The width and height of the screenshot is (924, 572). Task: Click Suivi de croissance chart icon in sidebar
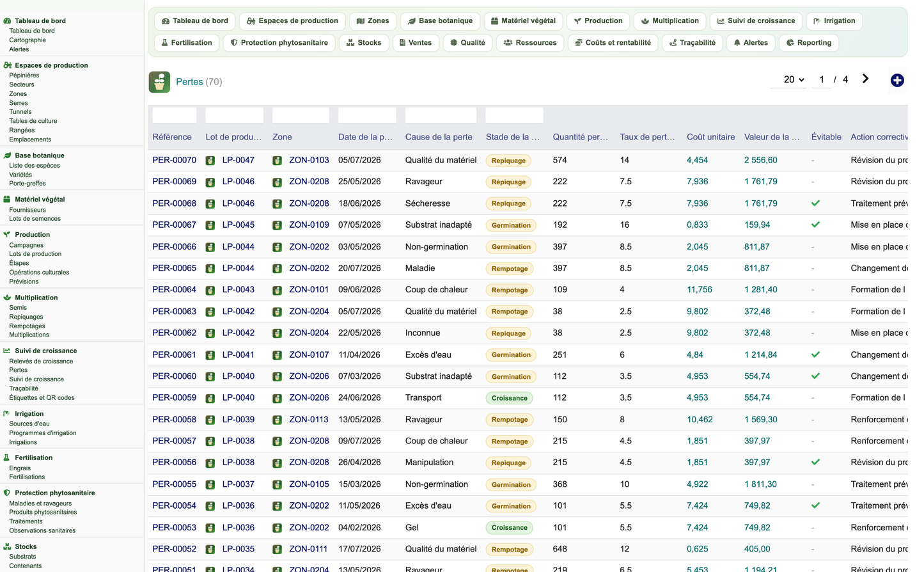[7, 351]
